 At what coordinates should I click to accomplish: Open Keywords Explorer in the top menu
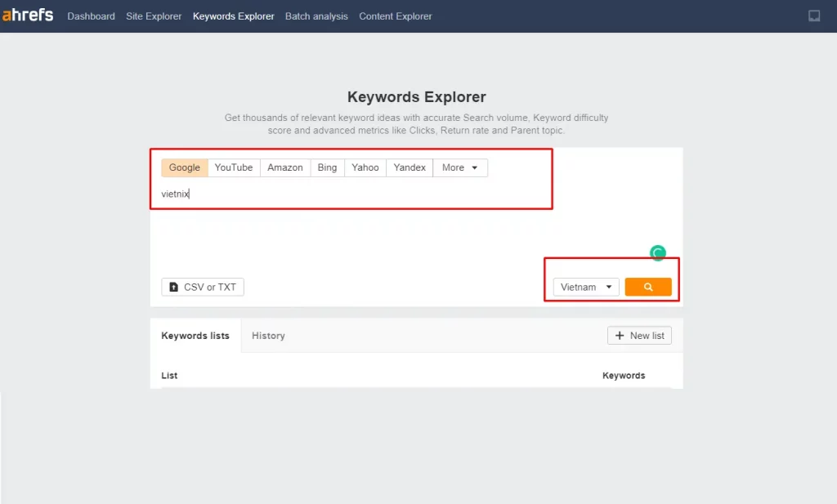point(233,16)
